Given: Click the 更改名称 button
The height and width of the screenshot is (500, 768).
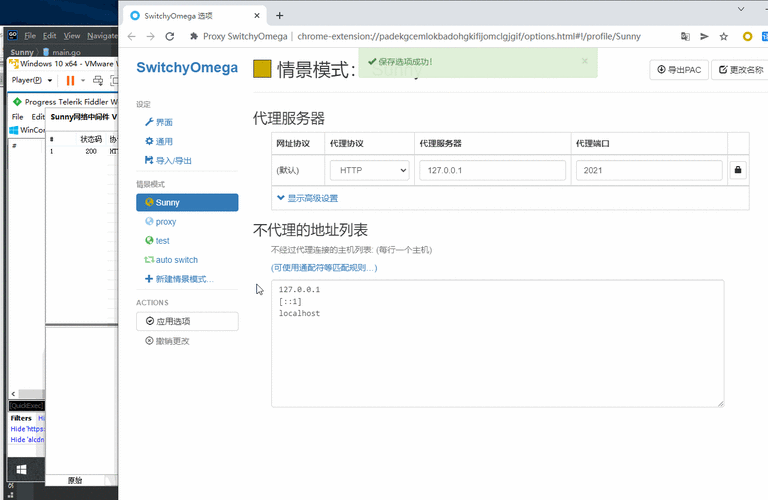Looking at the screenshot, I should point(740,70).
